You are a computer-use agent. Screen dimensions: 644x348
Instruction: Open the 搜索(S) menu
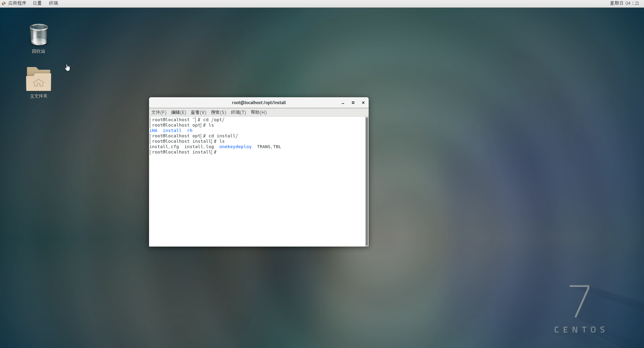[218, 113]
